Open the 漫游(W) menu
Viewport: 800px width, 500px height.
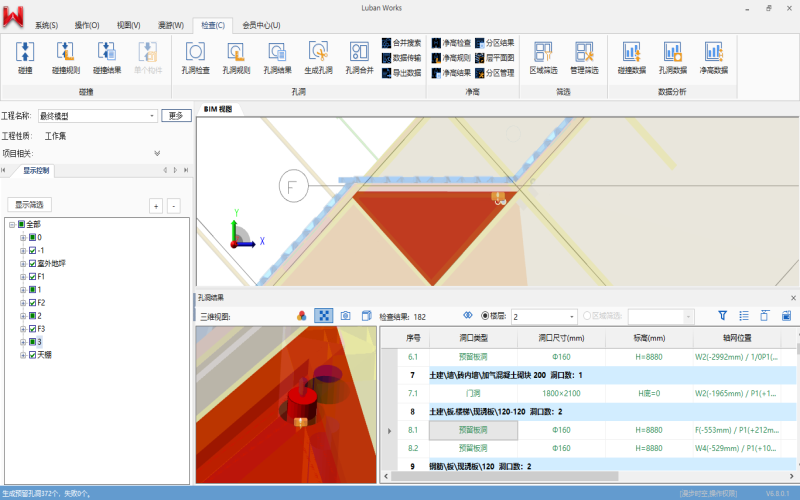[170, 25]
